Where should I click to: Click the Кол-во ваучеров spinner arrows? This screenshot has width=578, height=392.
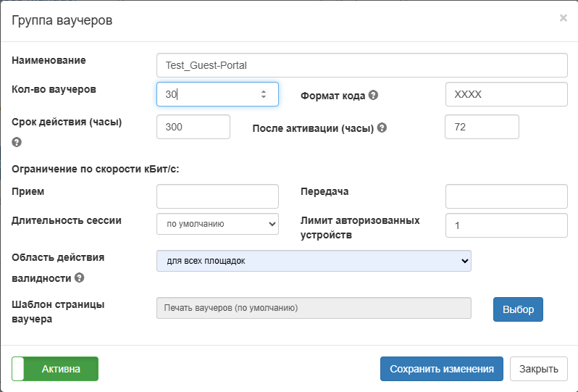click(x=264, y=94)
